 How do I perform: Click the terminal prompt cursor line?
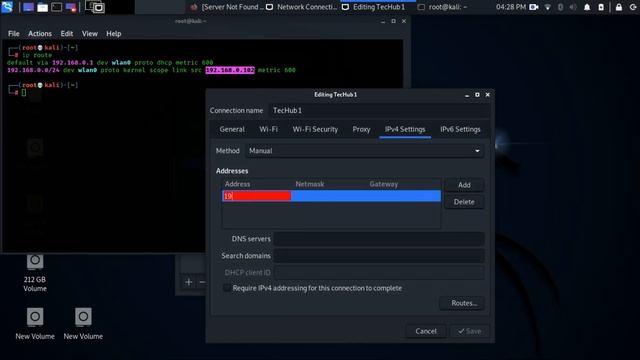click(x=24, y=92)
